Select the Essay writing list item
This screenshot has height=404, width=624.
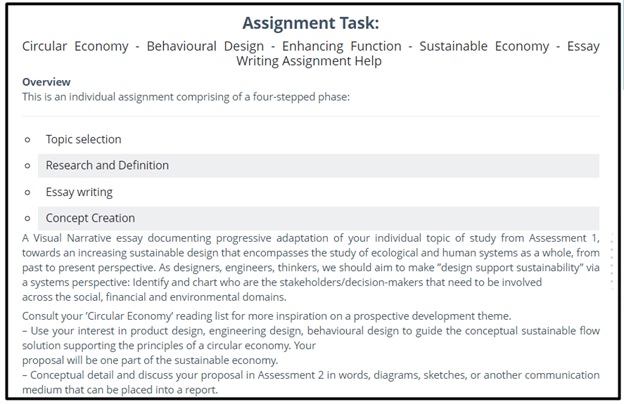click(x=79, y=192)
